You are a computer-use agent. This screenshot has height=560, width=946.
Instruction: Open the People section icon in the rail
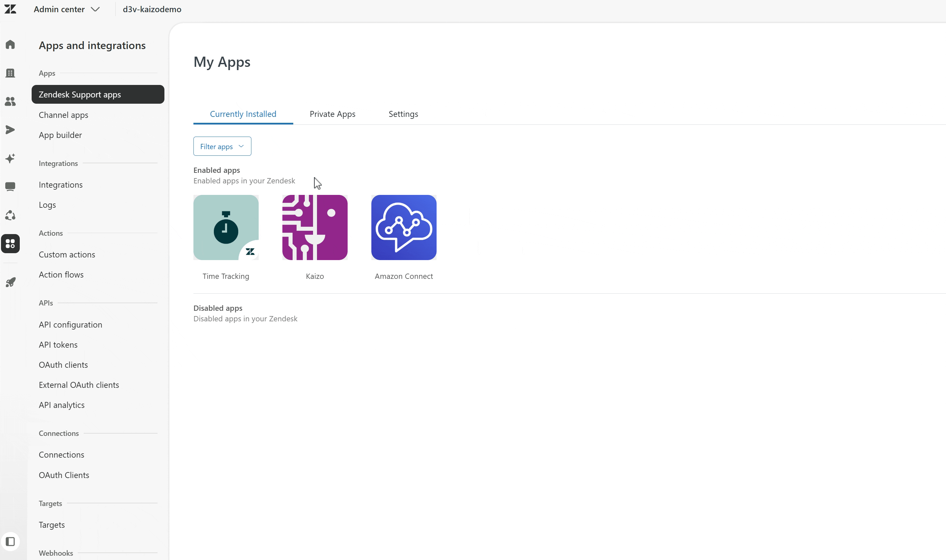10,101
